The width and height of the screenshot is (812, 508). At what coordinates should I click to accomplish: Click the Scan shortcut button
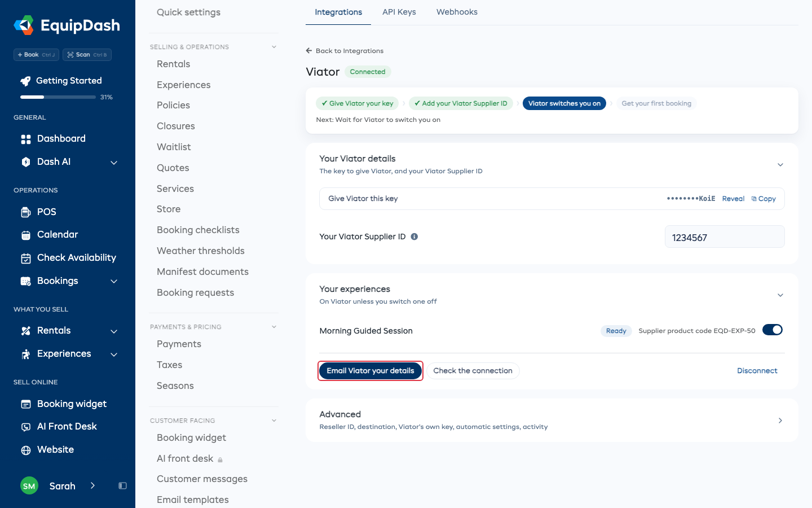(x=87, y=55)
